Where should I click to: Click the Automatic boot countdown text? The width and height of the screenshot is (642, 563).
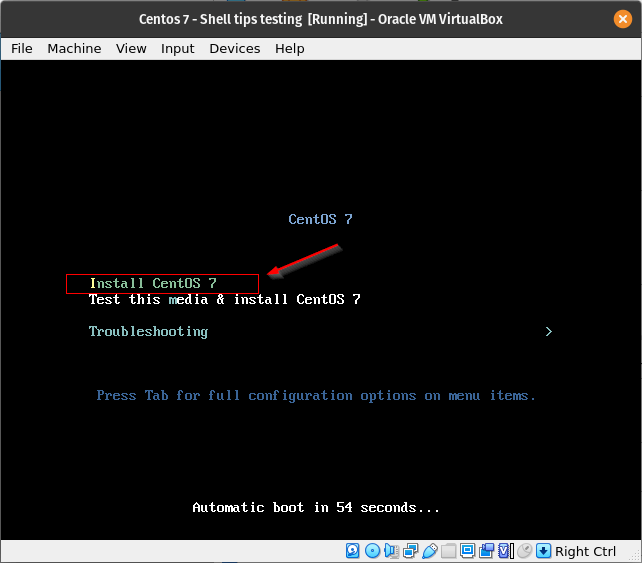click(x=316, y=508)
